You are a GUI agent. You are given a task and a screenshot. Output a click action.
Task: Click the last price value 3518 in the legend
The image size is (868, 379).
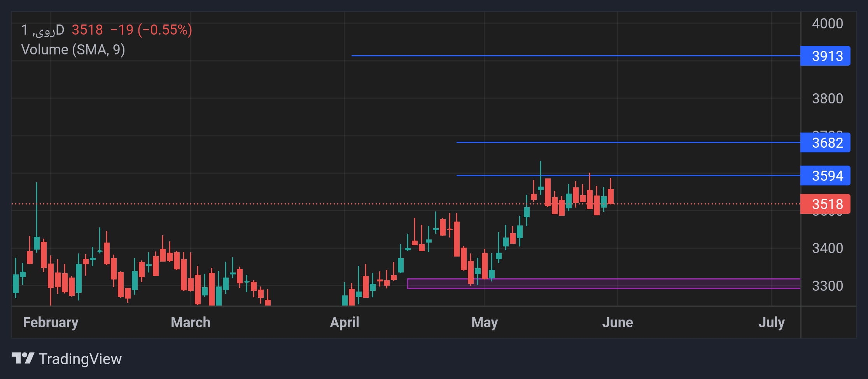(x=87, y=30)
